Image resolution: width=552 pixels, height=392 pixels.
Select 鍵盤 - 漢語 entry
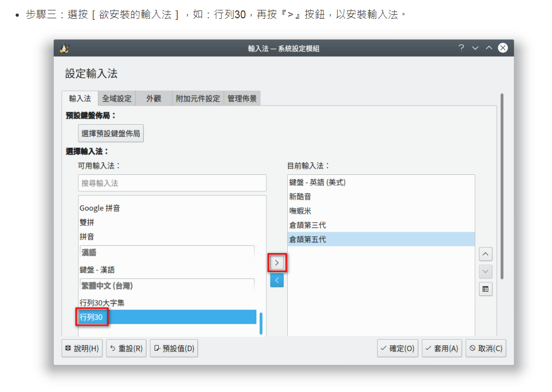168,269
